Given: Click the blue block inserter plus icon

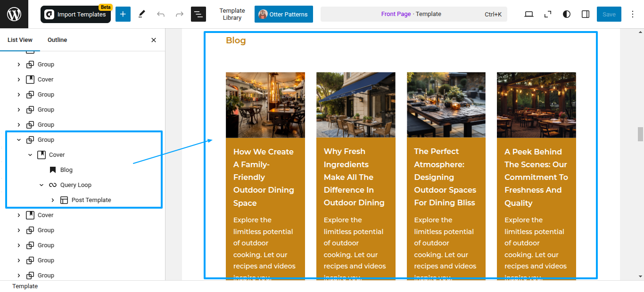Looking at the screenshot, I should 123,14.
